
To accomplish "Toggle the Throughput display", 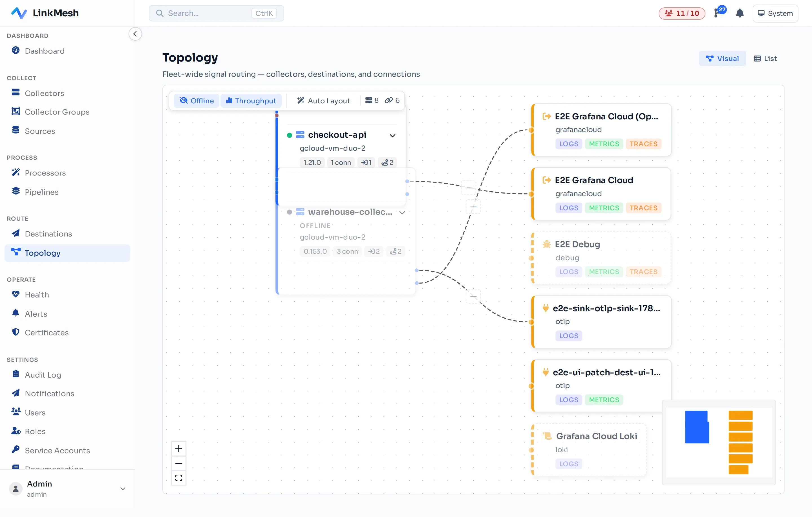I will pyautogui.click(x=251, y=100).
